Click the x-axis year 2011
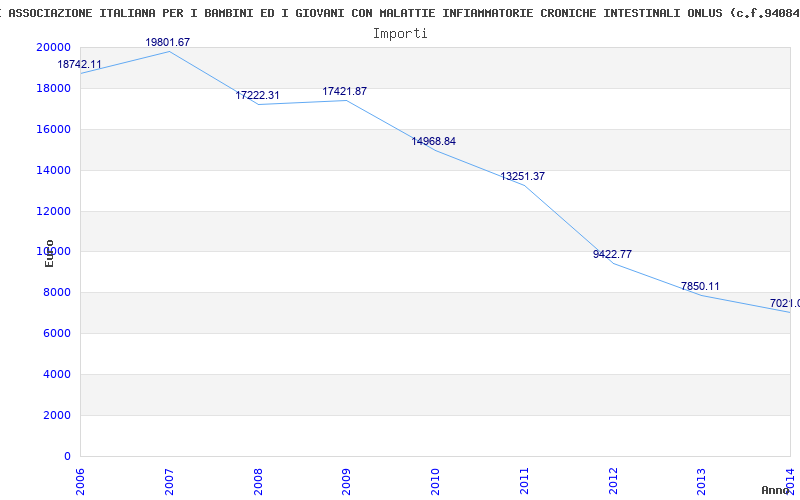800x500 pixels. [x=524, y=482]
